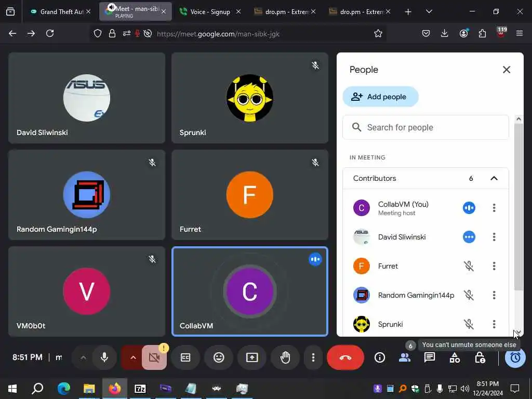This screenshot has width=532, height=399.
Task: Select David Sliwinski video tile
Action: pyautogui.click(x=87, y=98)
